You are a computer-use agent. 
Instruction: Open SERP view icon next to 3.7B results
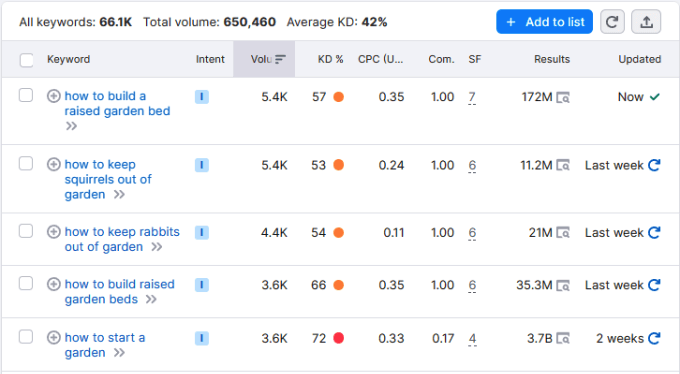point(563,338)
